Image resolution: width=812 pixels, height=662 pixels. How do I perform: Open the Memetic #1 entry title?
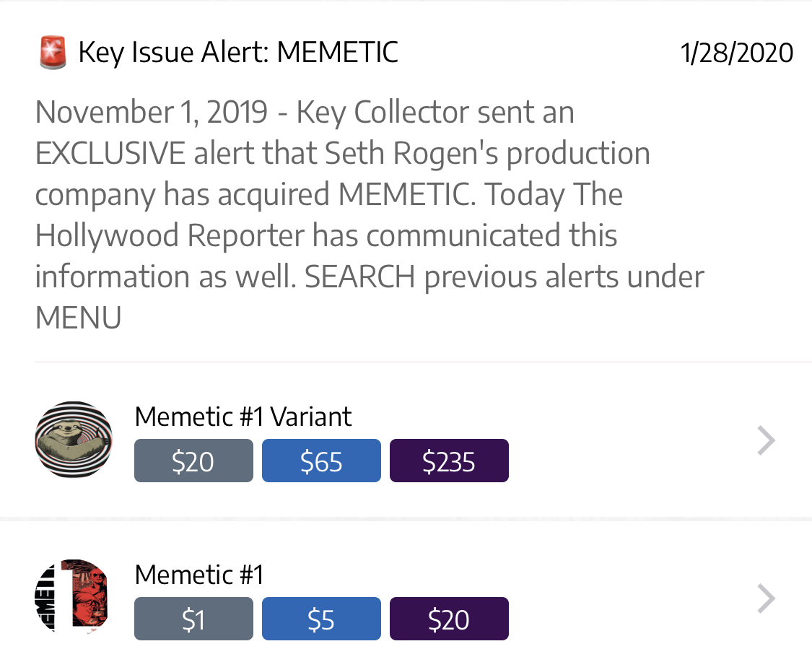point(198,575)
